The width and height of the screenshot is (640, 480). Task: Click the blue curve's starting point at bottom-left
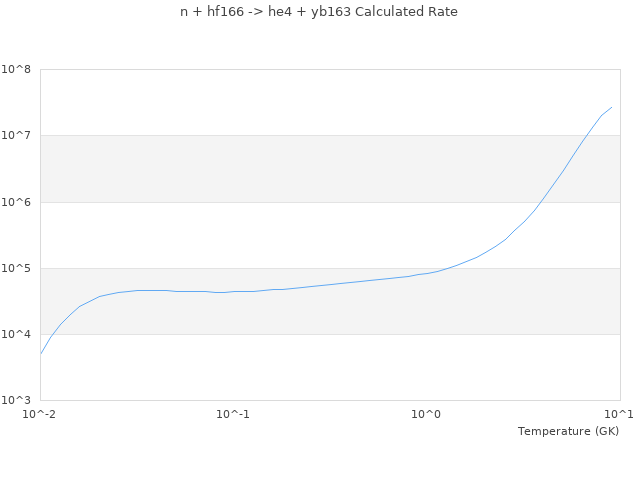click(41, 353)
